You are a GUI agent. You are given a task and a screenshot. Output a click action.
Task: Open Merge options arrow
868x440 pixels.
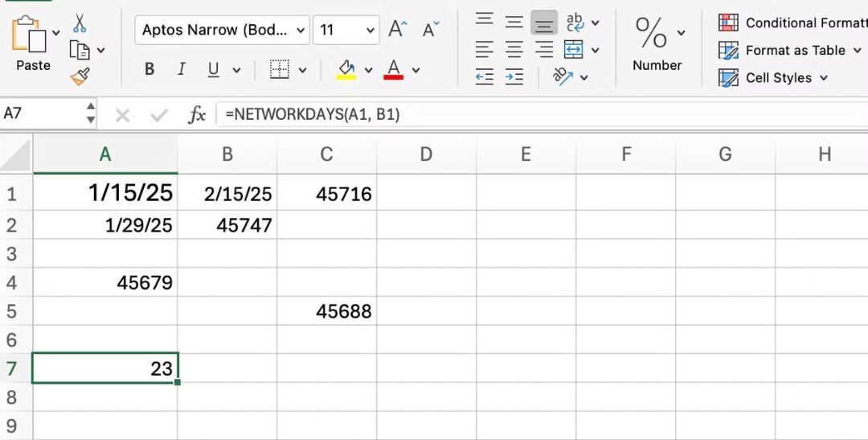(595, 51)
